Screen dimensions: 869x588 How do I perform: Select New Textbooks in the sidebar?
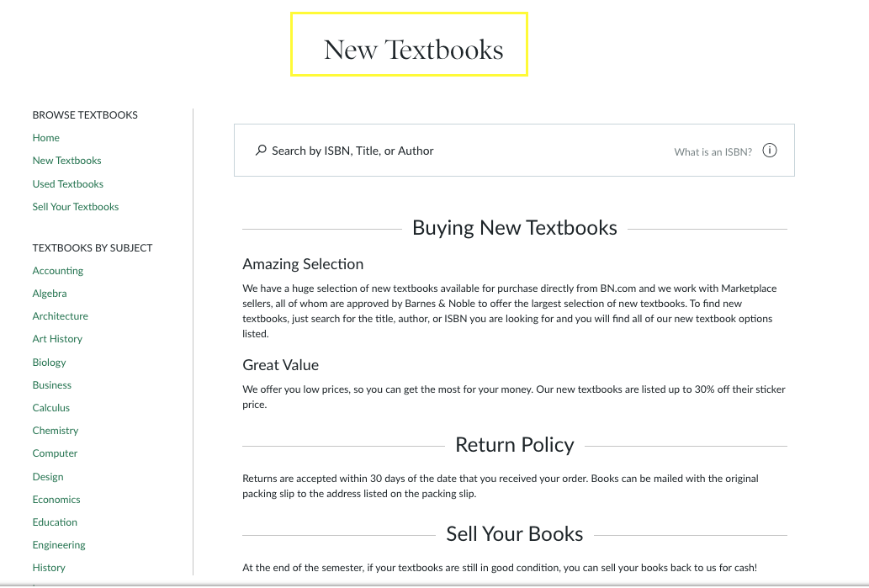[x=66, y=160]
